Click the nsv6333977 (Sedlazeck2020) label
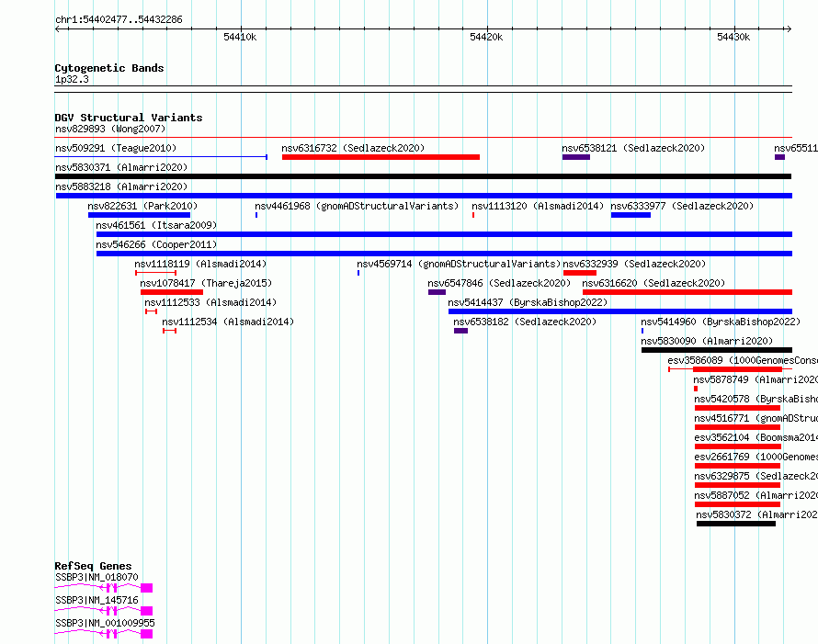 pyautogui.click(x=682, y=206)
